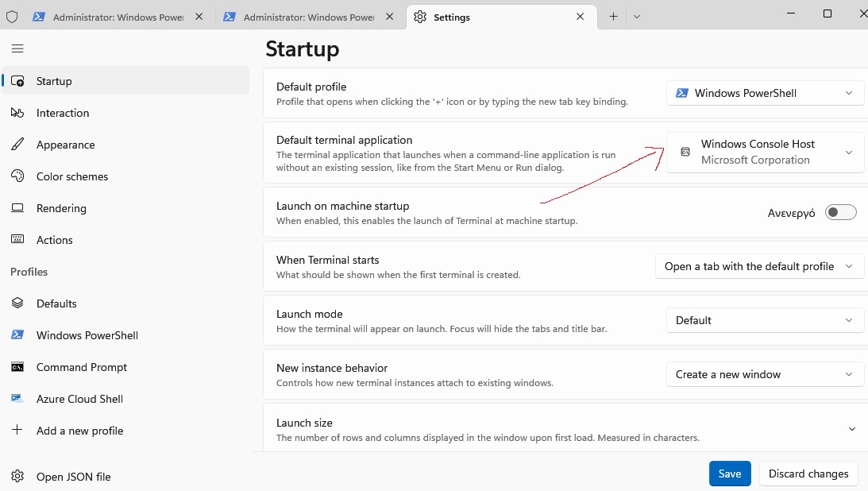Image resolution: width=868 pixels, height=491 pixels.
Task: Open the When Terminal starts dropdown
Action: coord(759,266)
